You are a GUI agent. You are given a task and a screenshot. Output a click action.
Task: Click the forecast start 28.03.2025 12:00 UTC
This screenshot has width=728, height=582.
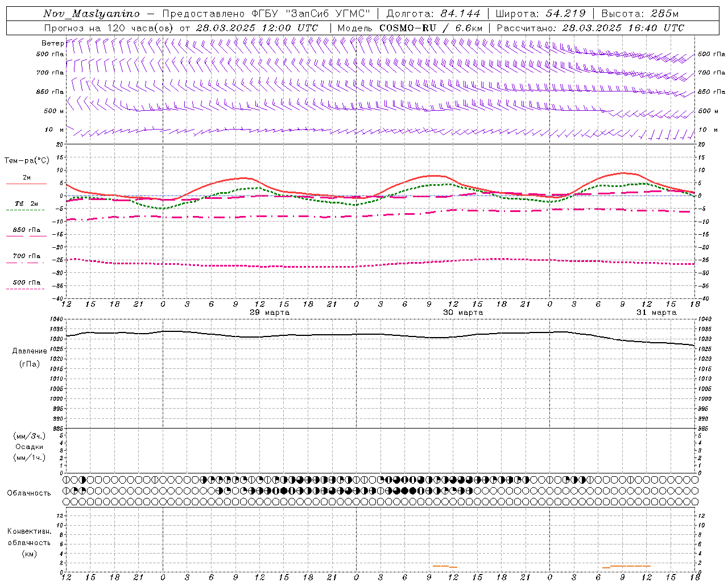point(257,28)
